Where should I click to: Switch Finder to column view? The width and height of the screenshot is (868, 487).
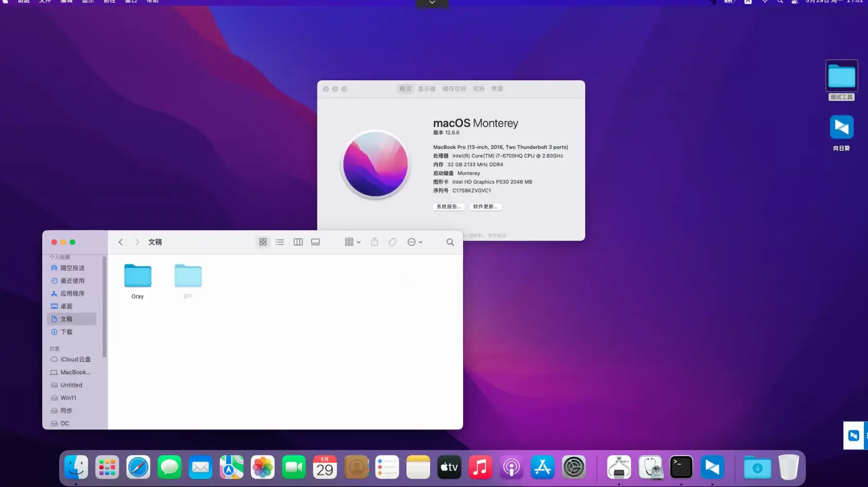point(298,242)
